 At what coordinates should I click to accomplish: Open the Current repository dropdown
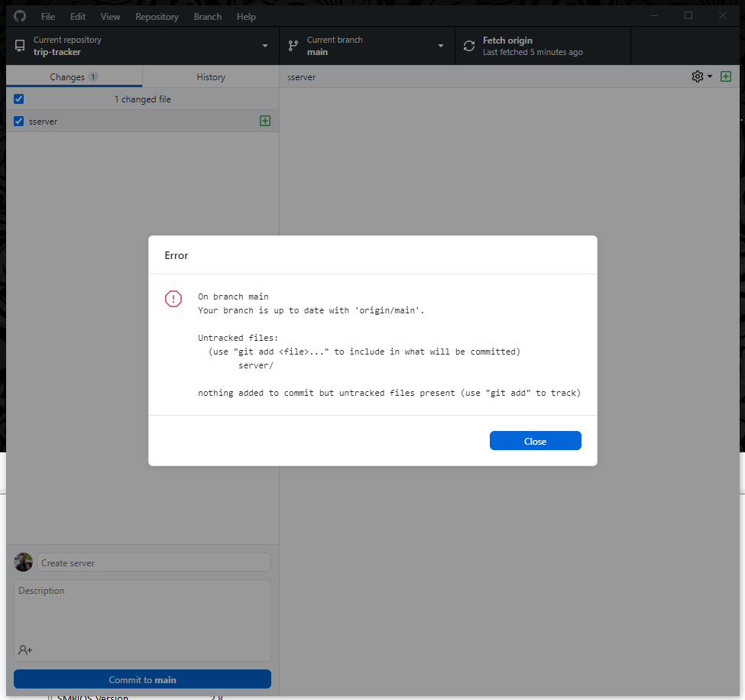click(x=264, y=45)
